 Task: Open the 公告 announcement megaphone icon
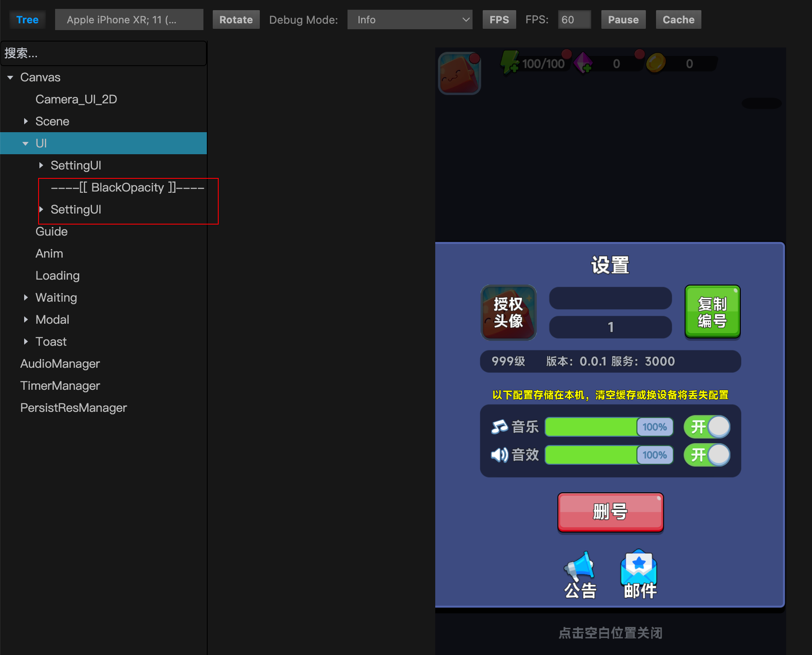(580, 575)
